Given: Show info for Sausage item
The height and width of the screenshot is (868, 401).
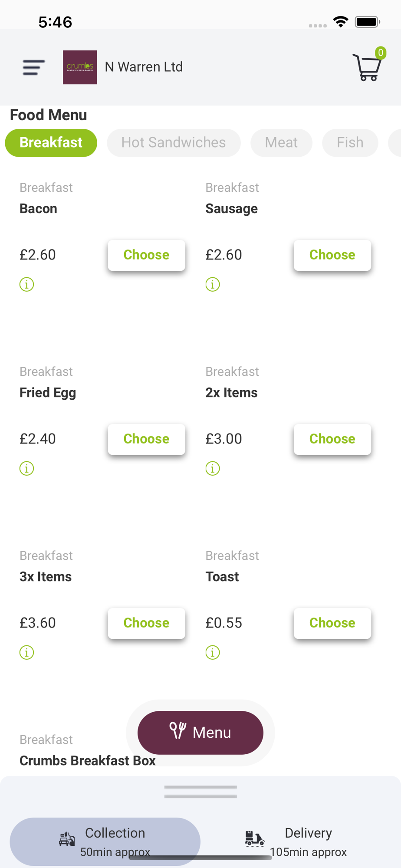Looking at the screenshot, I should pyautogui.click(x=213, y=285).
